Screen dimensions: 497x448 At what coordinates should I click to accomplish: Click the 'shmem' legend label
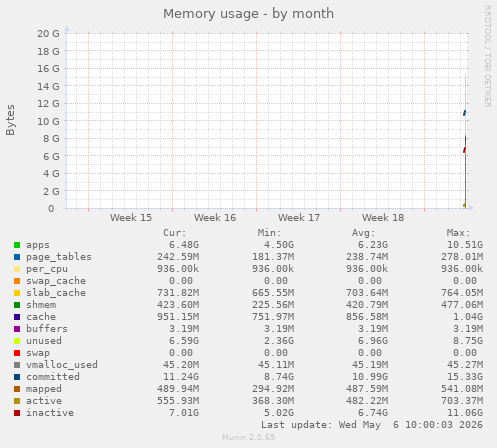coord(41,305)
